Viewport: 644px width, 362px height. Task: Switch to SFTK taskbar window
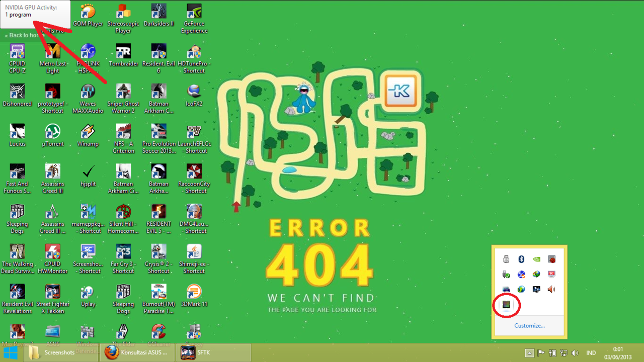[x=213, y=352]
